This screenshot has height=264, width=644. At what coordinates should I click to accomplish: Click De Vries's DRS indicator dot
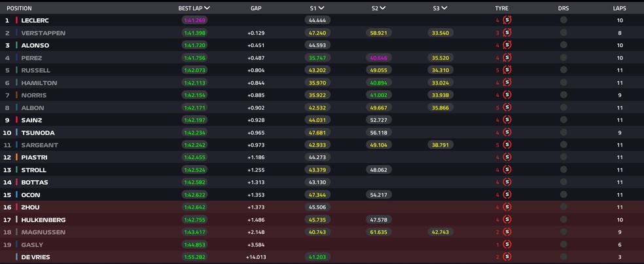click(563, 257)
